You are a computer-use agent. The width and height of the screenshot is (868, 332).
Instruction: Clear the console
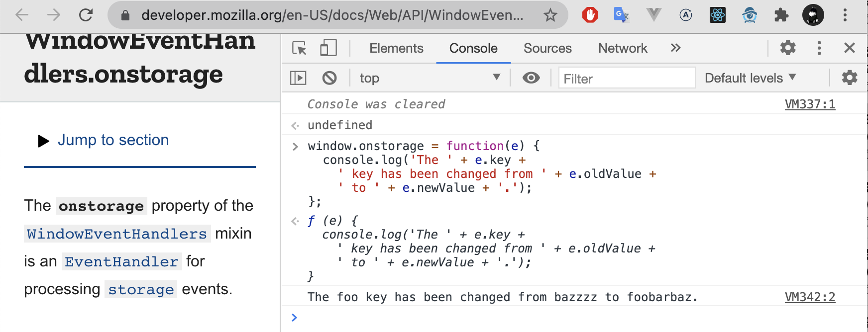329,78
